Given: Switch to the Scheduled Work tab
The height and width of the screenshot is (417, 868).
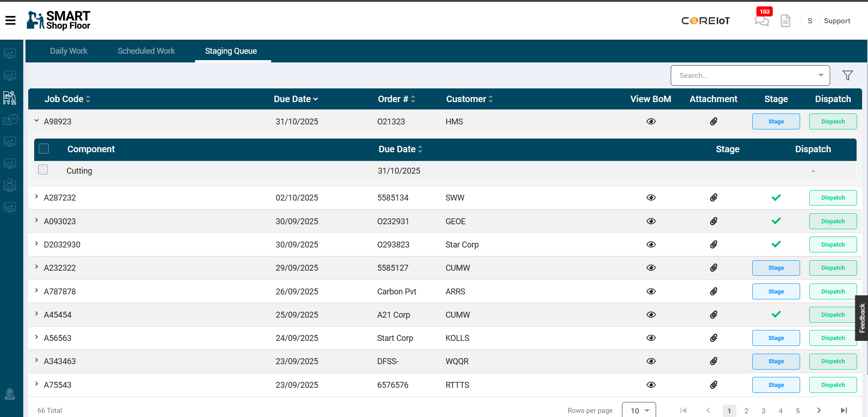Looking at the screenshot, I should pos(146,51).
